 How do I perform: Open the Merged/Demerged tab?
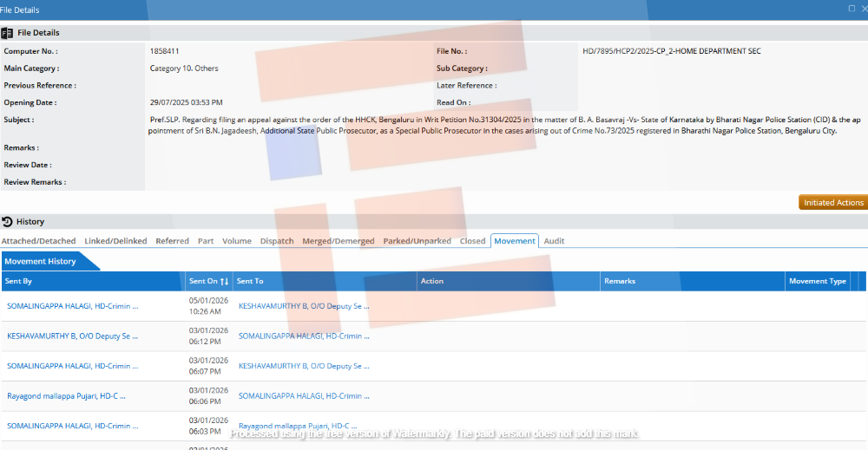[339, 241]
